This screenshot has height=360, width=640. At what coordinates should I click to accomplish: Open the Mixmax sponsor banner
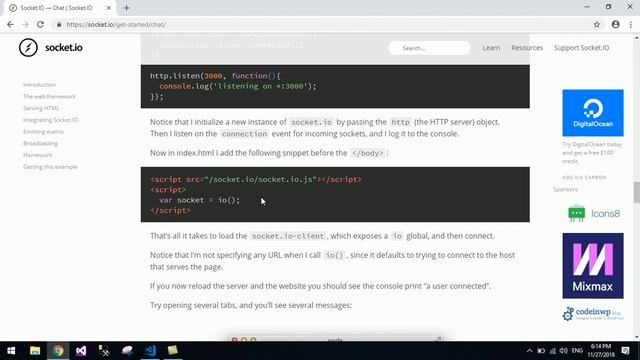[x=593, y=266]
